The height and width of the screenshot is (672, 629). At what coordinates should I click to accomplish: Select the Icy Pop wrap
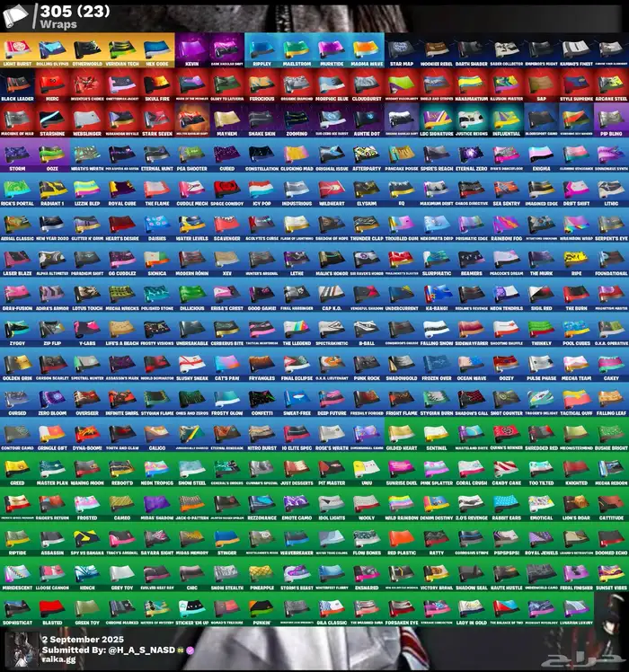tap(262, 190)
